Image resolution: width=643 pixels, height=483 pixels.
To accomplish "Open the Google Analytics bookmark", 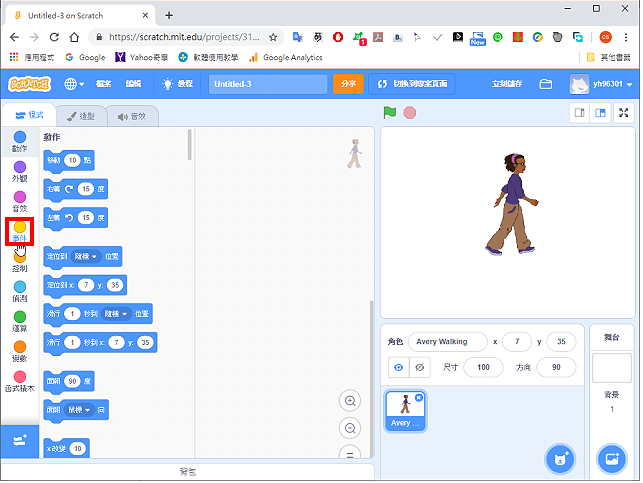I will pyautogui.click(x=286, y=57).
